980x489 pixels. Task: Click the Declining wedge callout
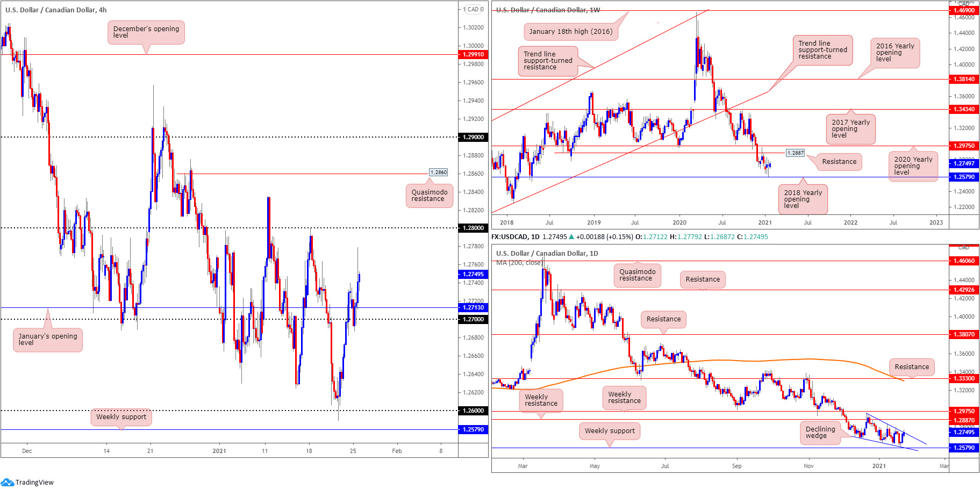click(820, 433)
